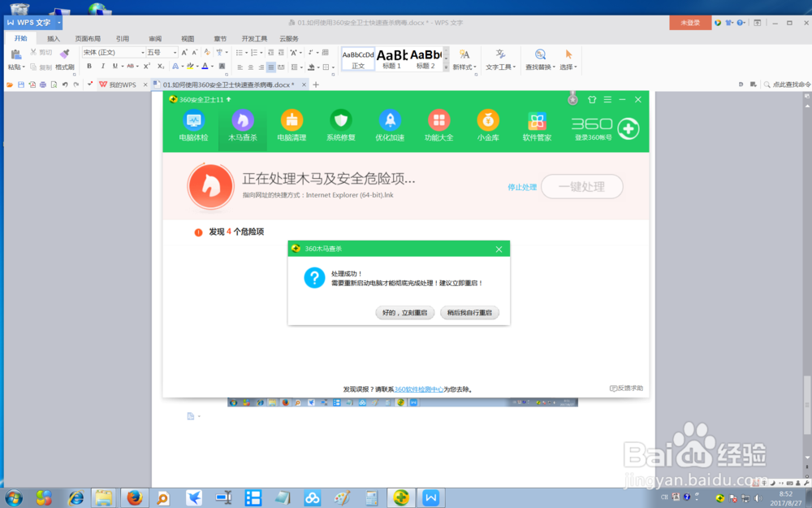The width and height of the screenshot is (812, 508).
Task: Switch to the 我的WPS document tab
Action: (x=123, y=85)
